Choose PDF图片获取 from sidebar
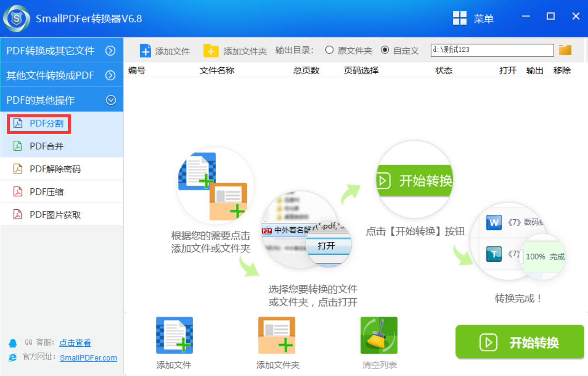The image size is (588, 376). pyautogui.click(x=62, y=214)
